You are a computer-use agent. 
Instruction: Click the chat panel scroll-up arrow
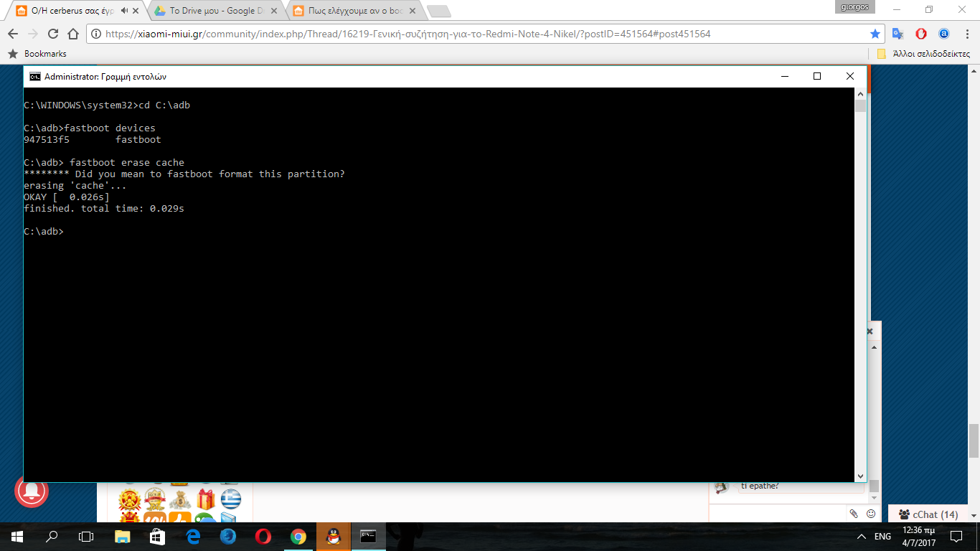point(874,347)
